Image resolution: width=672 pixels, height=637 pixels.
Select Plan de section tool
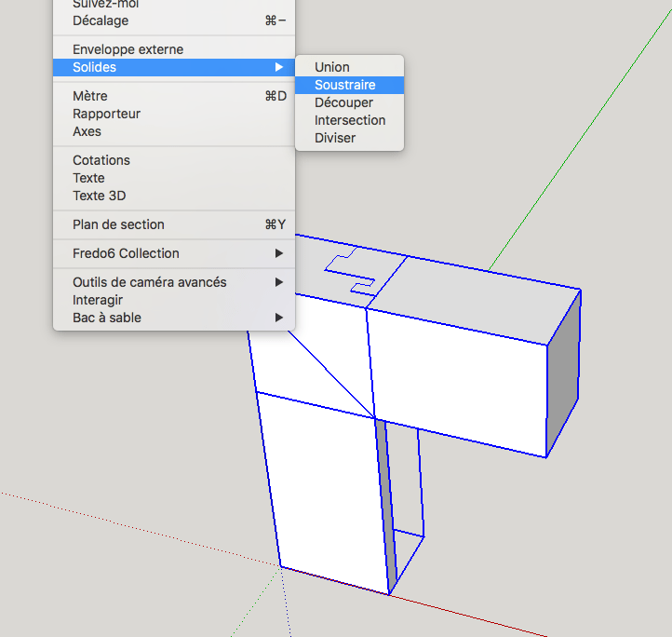click(x=174, y=224)
